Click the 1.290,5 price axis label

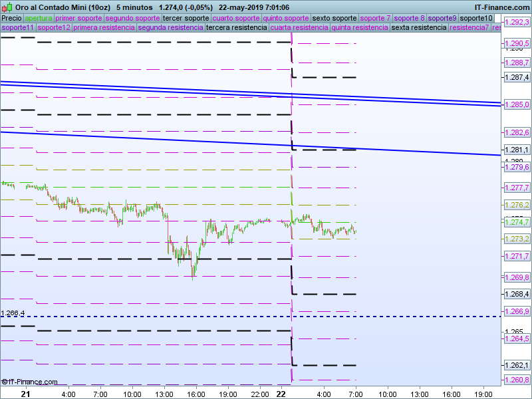[517, 43]
